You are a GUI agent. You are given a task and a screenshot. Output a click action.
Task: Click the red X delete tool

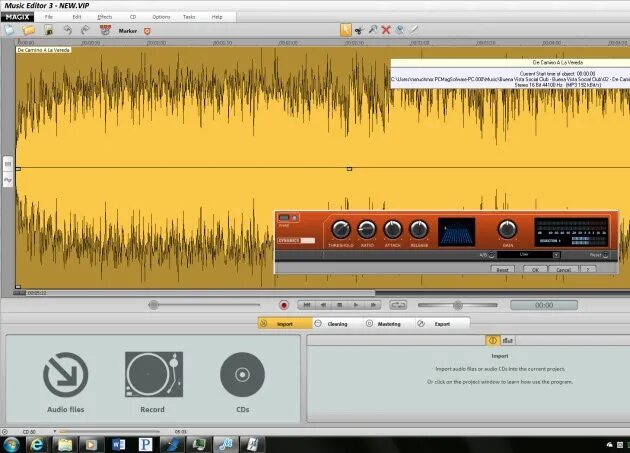coord(386,30)
